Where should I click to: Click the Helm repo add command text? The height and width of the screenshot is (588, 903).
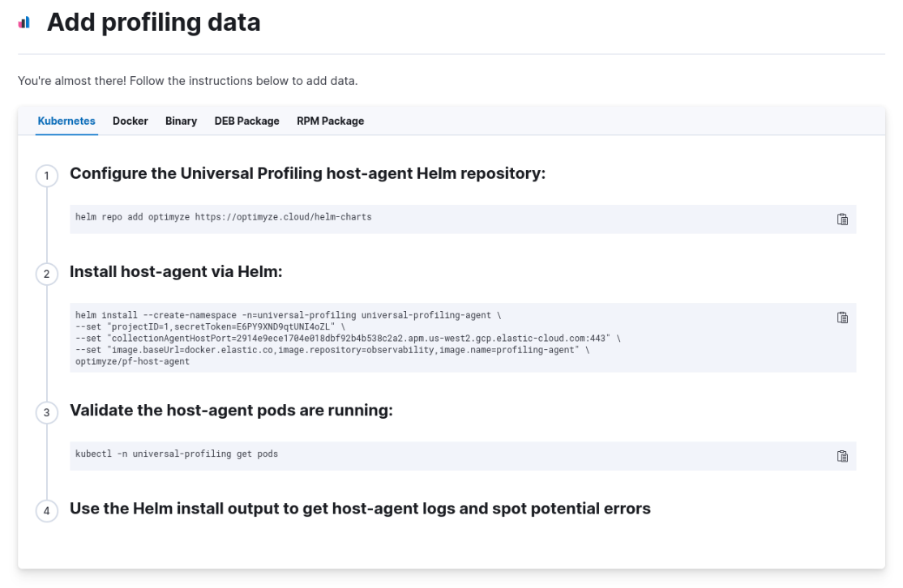click(223, 217)
